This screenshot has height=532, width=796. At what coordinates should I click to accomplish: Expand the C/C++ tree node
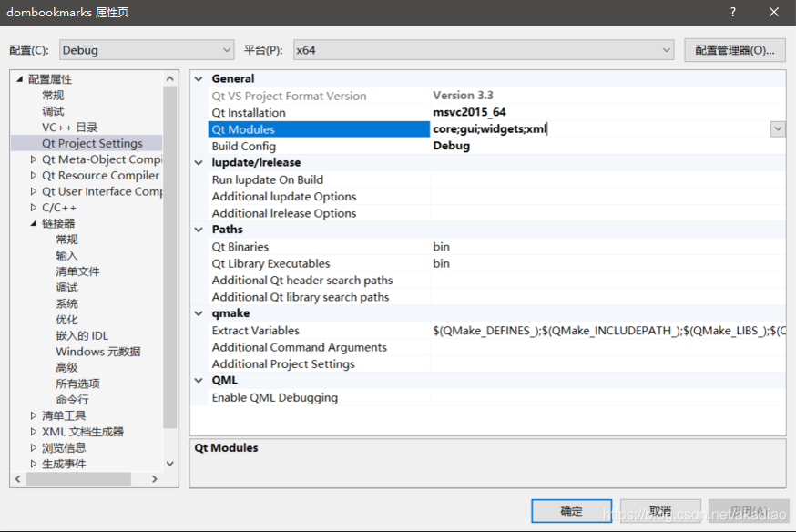34,207
